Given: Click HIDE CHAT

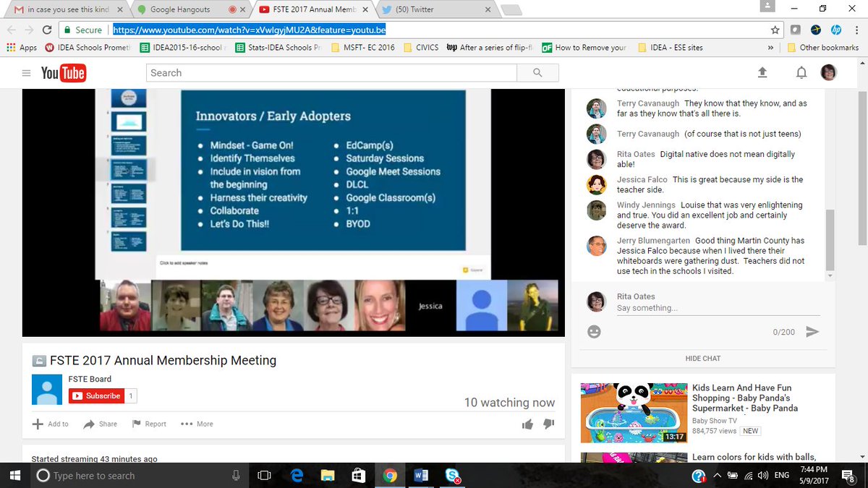Looking at the screenshot, I should tap(702, 359).
